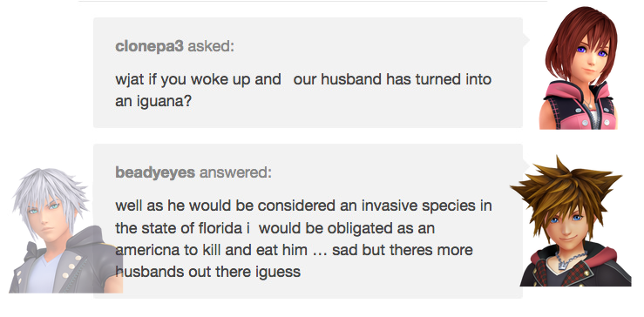Click the spiky brown-haired Sora avatar

point(571,222)
